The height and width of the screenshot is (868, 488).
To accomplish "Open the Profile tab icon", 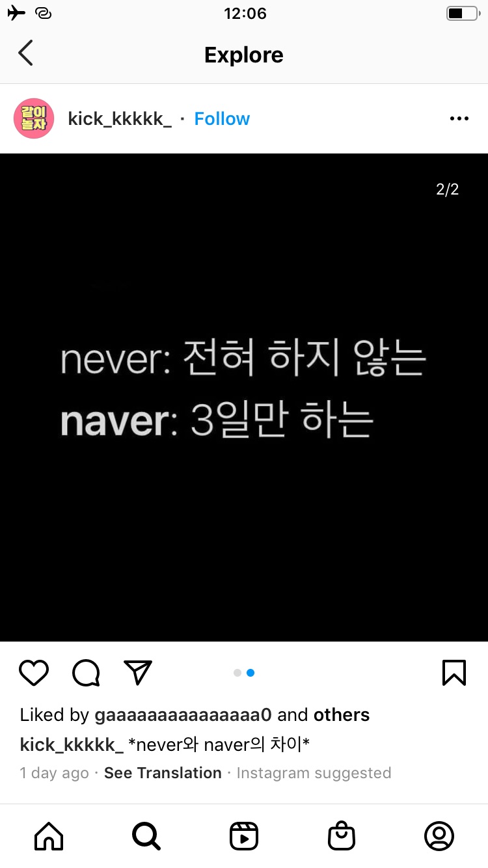I will (x=439, y=835).
